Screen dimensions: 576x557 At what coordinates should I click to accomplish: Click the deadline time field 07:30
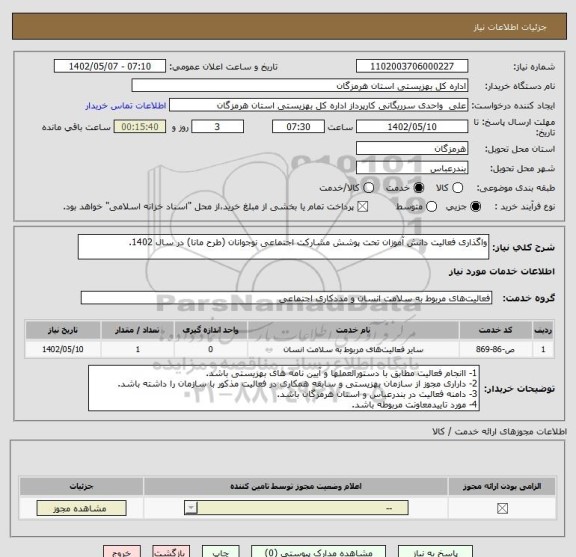(x=298, y=127)
